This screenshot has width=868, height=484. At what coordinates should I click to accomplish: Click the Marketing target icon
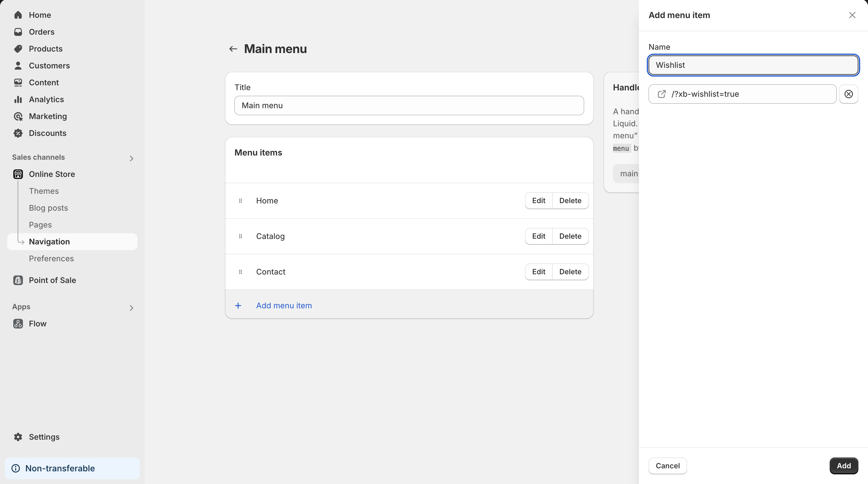coord(18,116)
